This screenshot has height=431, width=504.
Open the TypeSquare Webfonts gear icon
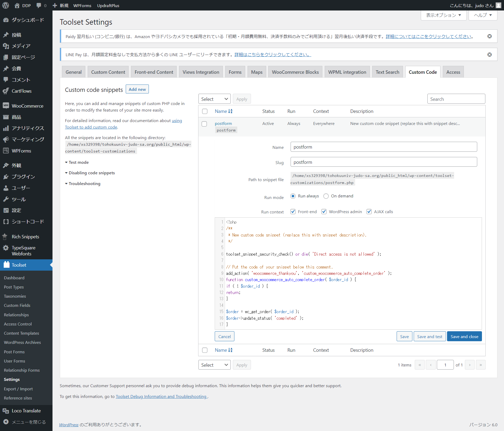point(6,248)
